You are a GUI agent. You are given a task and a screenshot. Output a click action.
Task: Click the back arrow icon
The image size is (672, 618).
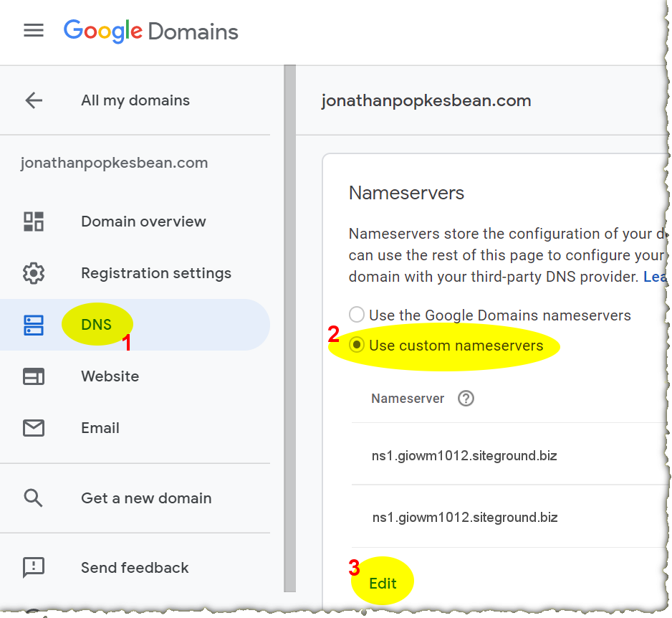(x=34, y=100)
